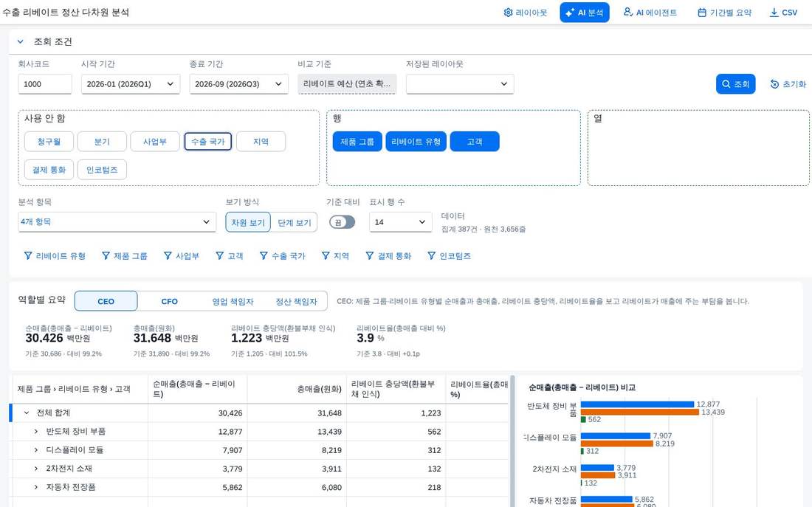The image size is (812, 507).
Task: Open the 리베이트 유형 filter
Action: pyautogui.click(x=55, y=256)
